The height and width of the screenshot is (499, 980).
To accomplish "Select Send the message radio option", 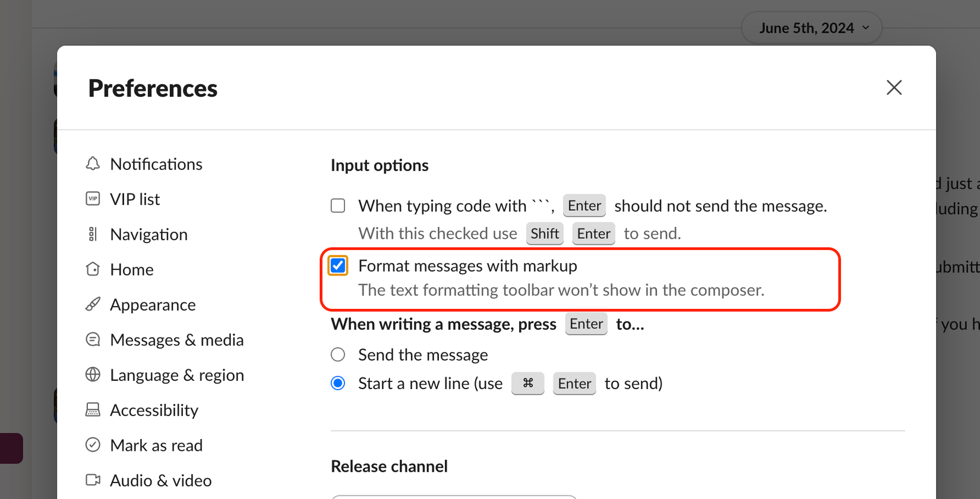I will pos(338,355).
